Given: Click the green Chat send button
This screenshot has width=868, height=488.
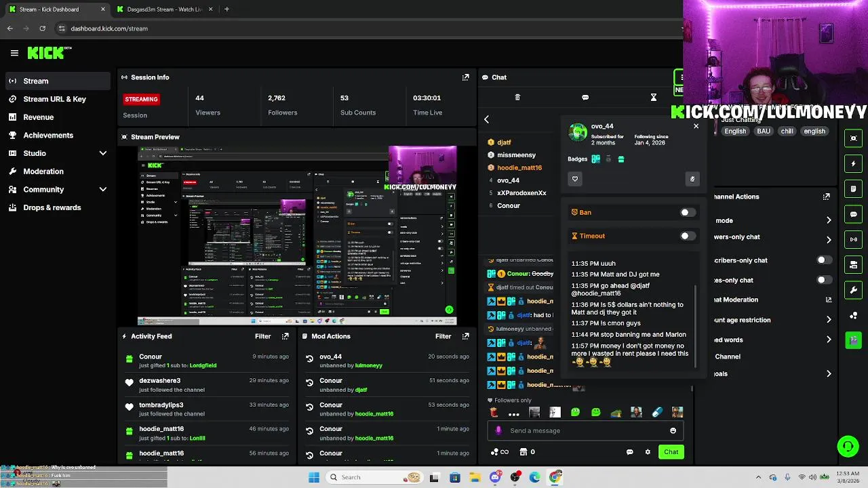Looking at the screenshot, I should (x=671, y=452).
